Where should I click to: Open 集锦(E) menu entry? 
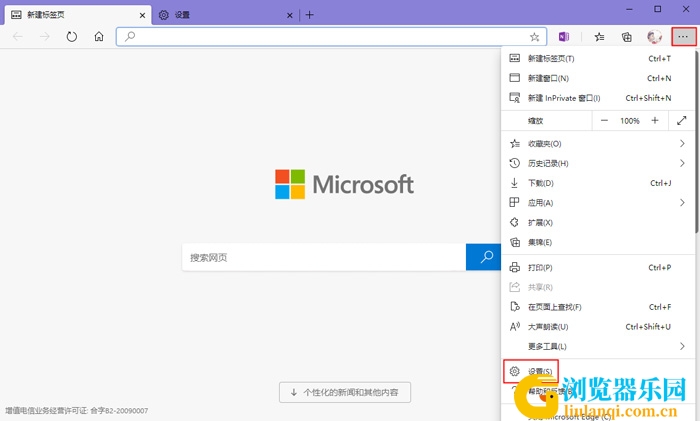pyautogui.click(x=598, y=242)
